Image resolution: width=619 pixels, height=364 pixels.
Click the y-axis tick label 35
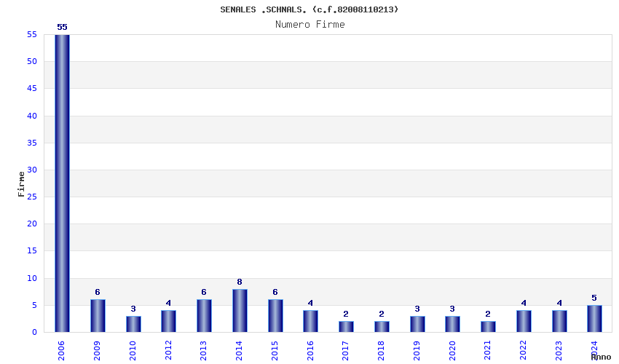click(32, 143)
